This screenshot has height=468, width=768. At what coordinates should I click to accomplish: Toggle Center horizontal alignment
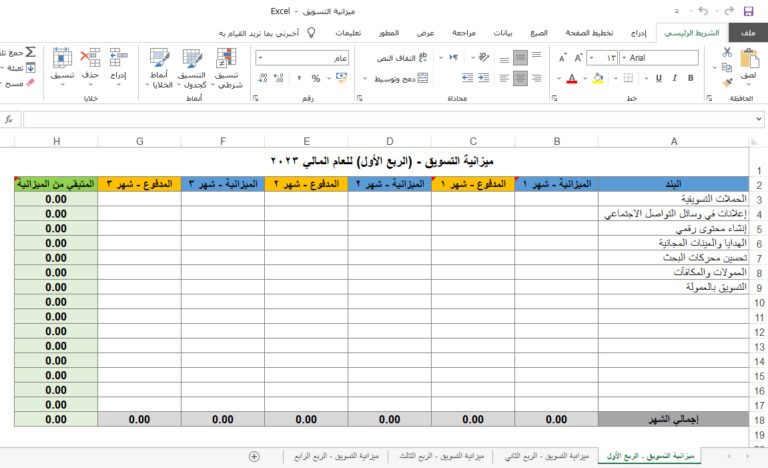520,78
